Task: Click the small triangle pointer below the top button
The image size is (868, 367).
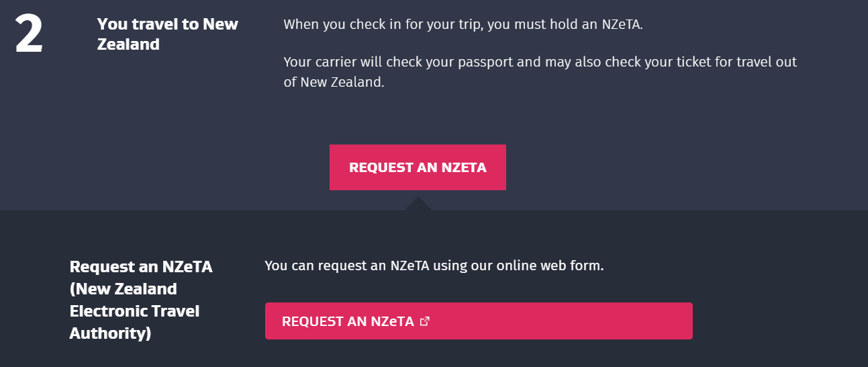Action: pyautogui.click(x=418, y=204)
